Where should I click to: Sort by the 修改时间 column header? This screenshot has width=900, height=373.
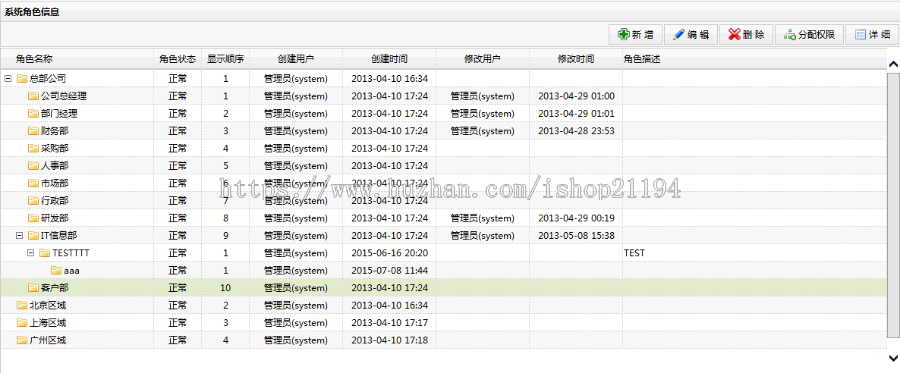click(576, 59)
